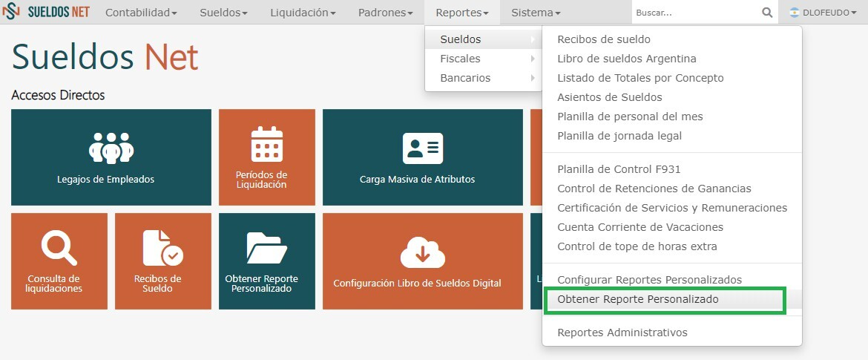Screen dimensions: 868x360
Task: Expand the Bancarios submenu
Action: tap(483, 78)
